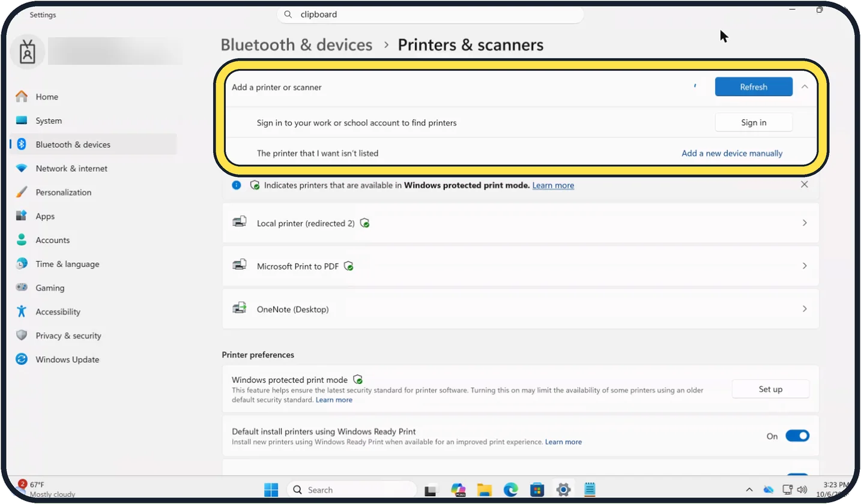The image size is (861, 504).
Task: Toggle Default install printers using Windows Ready Print
Action: pos(797,436)
